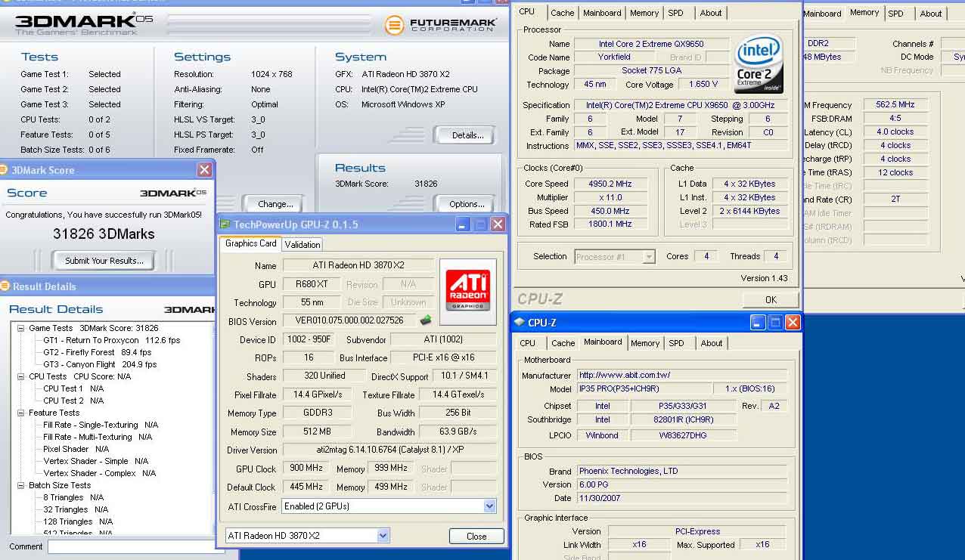The image size is (965, 560).
Task: Maximize the GPU-Z window
Action: point(480,224)
